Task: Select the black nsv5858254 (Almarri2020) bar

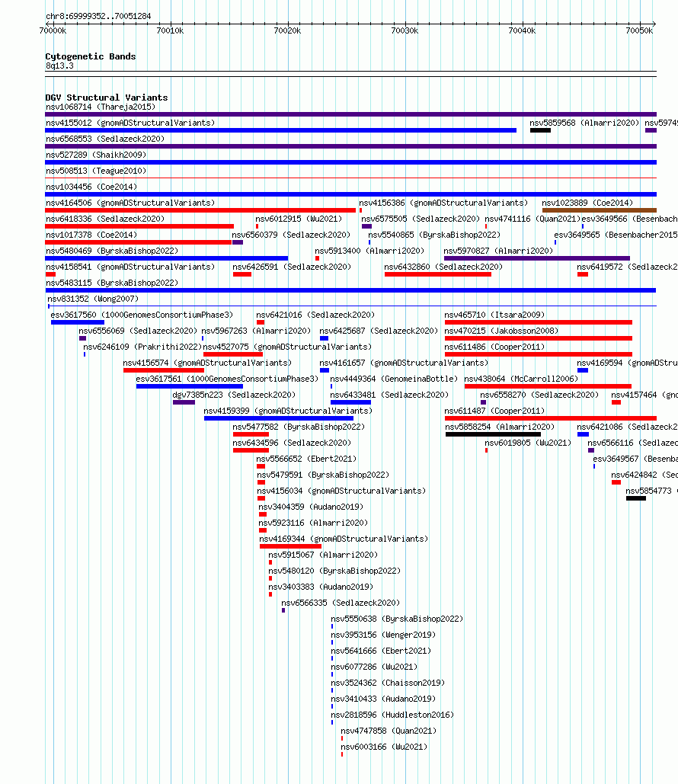Action: point(493,434)
